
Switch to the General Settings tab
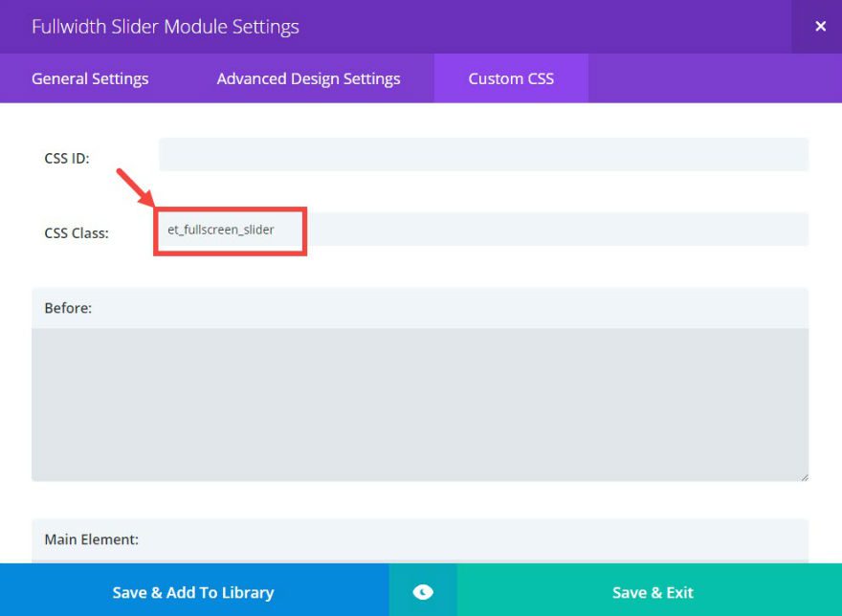90,78
